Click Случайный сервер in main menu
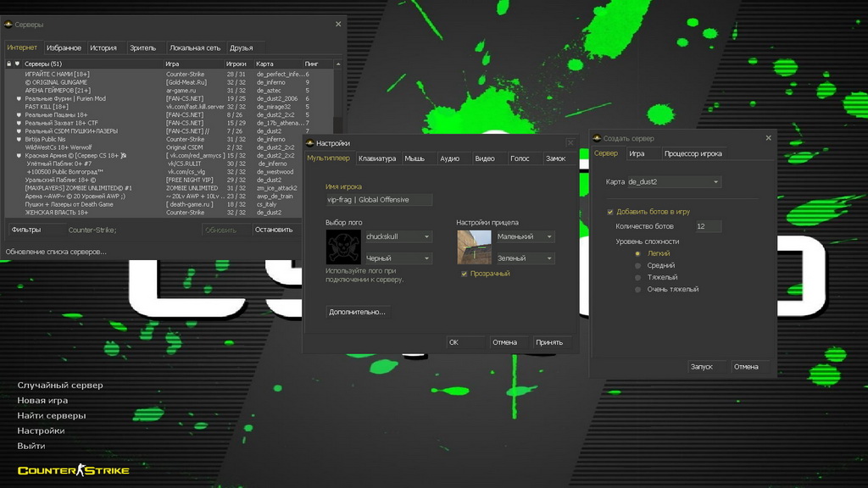Screen dimensions: 868x488 pos(60,385)
